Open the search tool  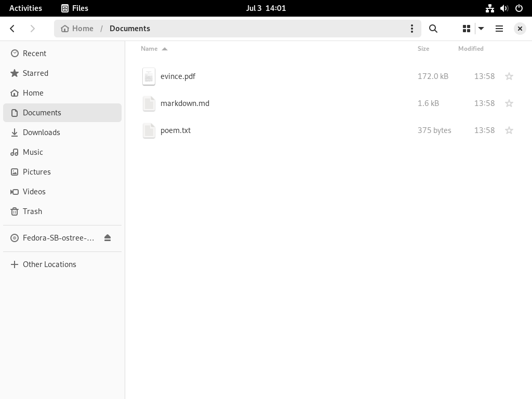click(433, 29)
